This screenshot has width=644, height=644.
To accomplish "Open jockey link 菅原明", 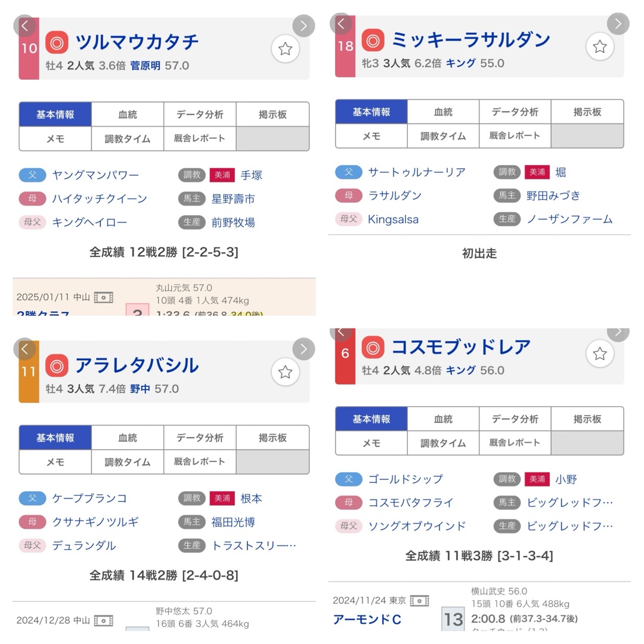I will (145, 66).
